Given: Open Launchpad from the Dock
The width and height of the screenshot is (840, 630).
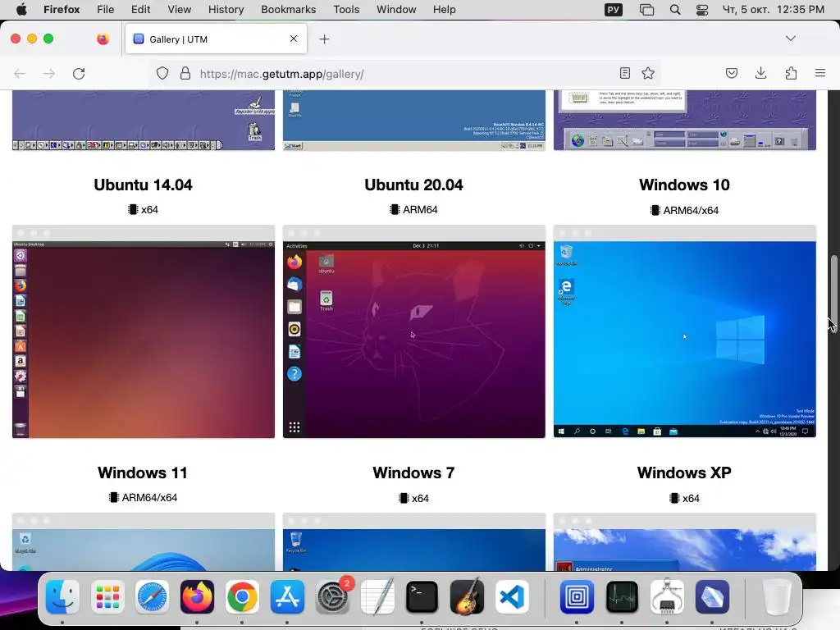Looking at the screenshot, I should 107,596.
